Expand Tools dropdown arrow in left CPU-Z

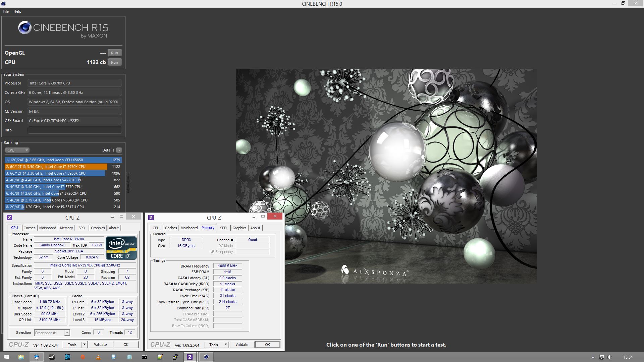[x=84, y=345]
